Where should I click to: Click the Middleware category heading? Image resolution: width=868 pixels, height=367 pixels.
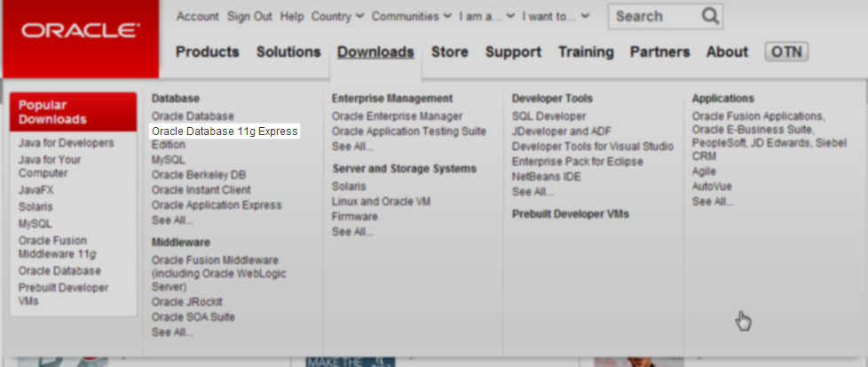point(181,243)
